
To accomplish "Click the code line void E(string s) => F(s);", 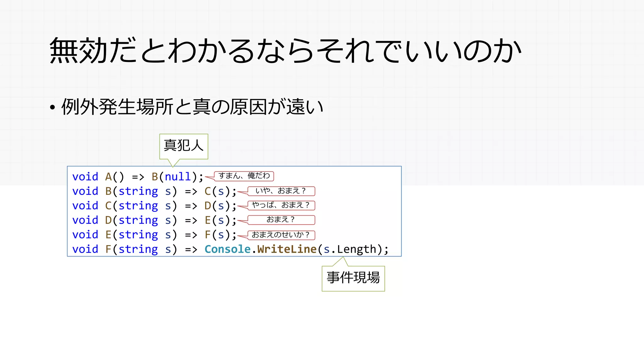I will [x=154, y=234].
